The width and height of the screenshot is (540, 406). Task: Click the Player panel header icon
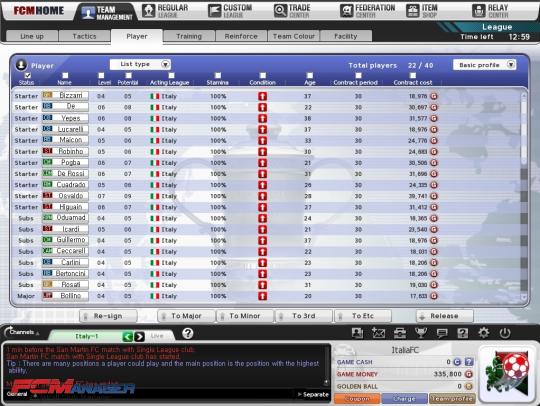coord(21,64)
